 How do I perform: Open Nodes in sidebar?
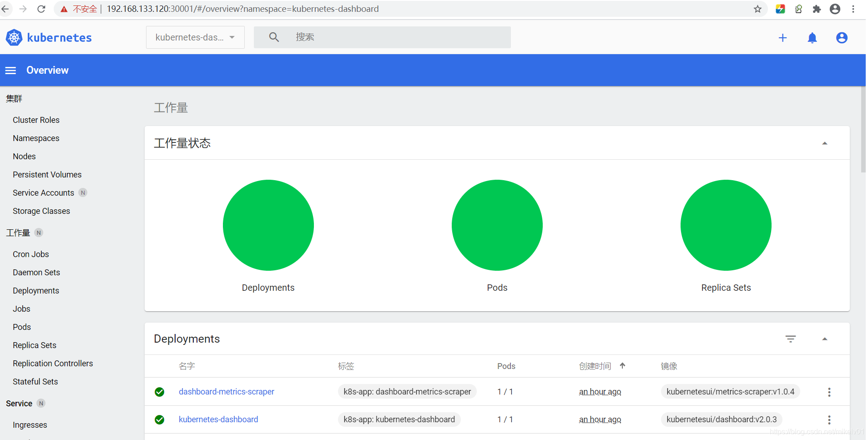[24, 157]
